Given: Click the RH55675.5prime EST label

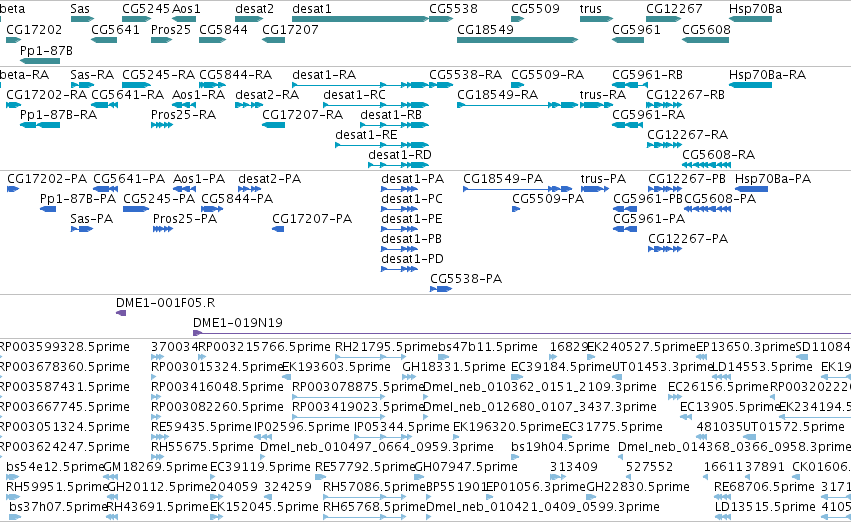Looking at the screenshot, I should 202,447.
